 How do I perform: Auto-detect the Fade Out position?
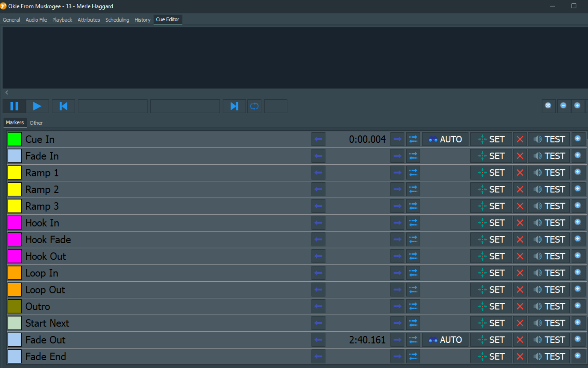[445, 340]
